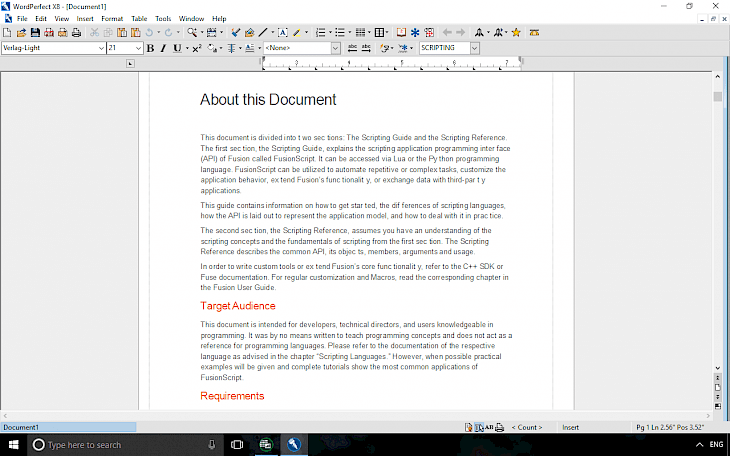
Task: Toggle bold formatting
Action: [x=150, y=48]
